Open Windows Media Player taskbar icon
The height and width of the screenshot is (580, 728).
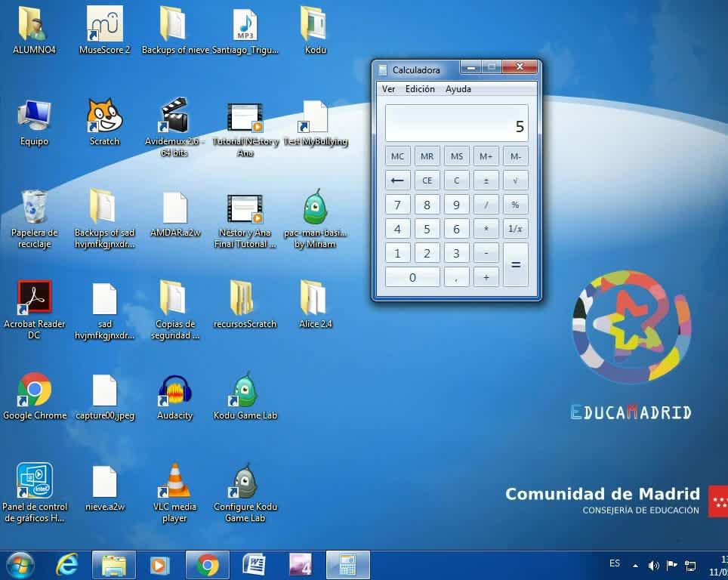coord(159,565)
